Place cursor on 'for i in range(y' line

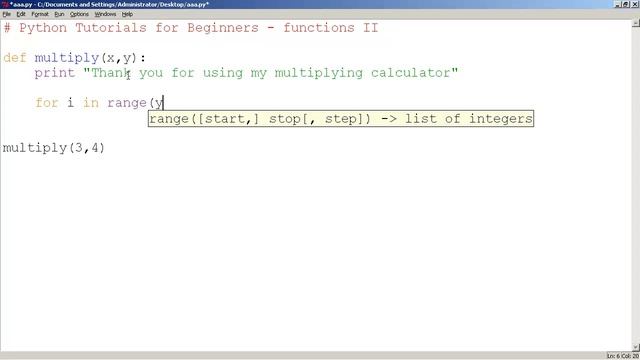[x=99, y=103]
